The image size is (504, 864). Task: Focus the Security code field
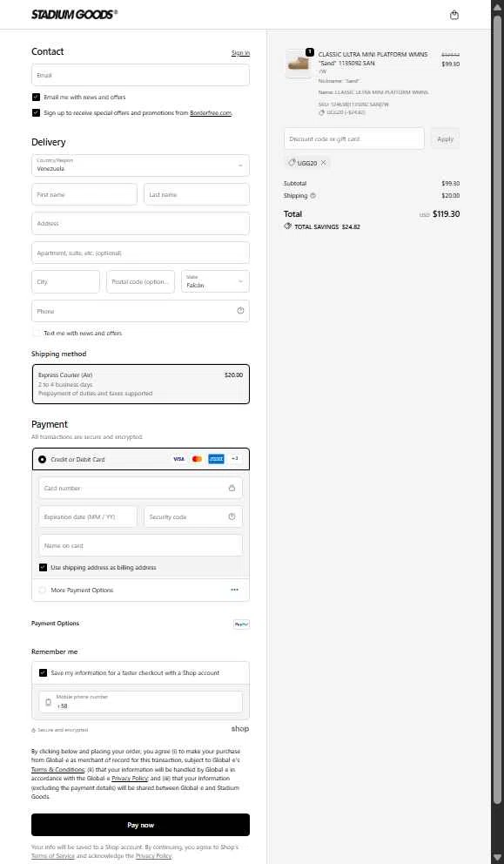193,516
